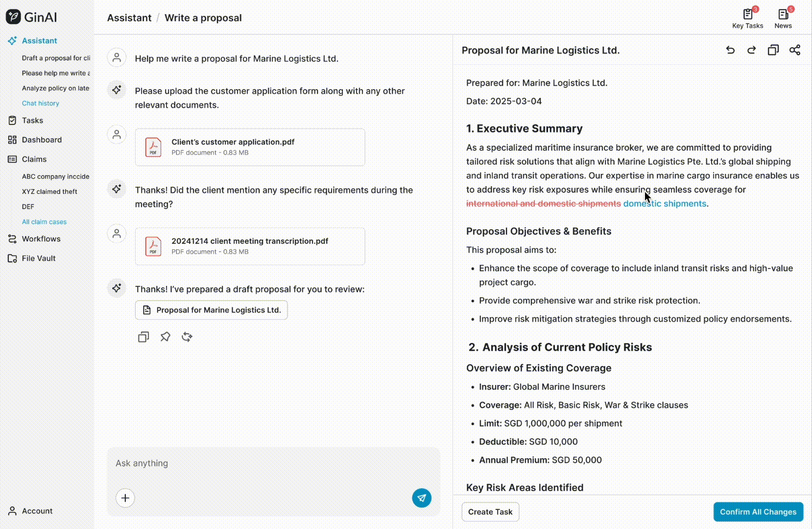Screen dimensions: 812x529
Task: Open File Vault from the sidebar
Action: [x=38, y=258]
